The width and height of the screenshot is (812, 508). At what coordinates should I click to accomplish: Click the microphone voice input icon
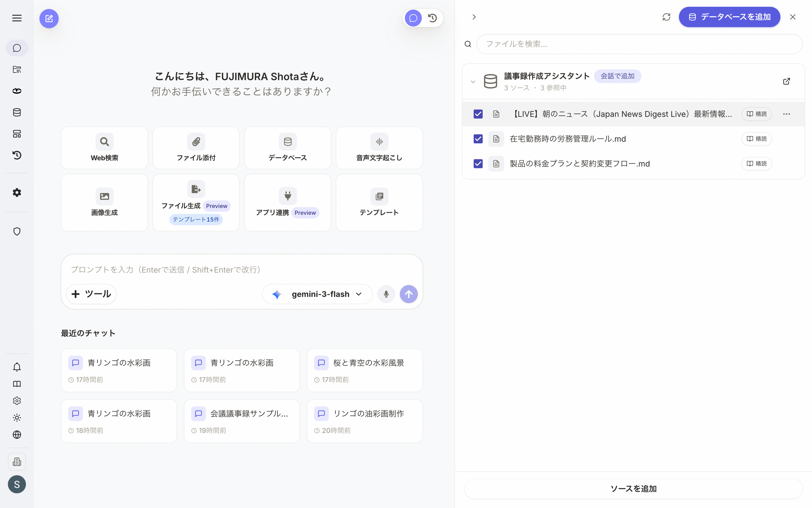click(x=386, y=294)
